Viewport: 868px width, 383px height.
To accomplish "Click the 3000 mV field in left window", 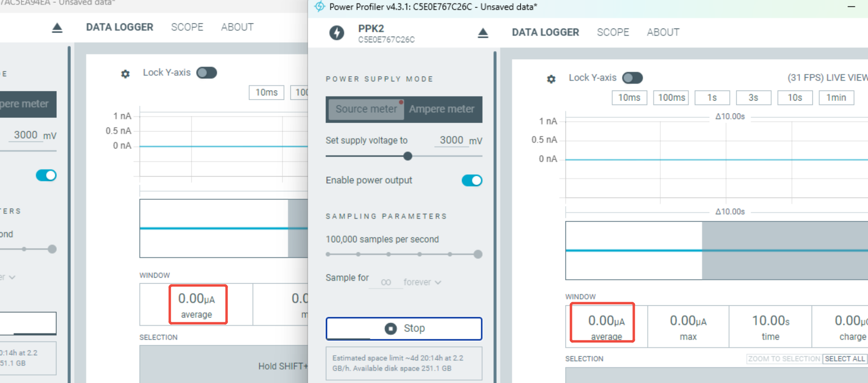I will click(x=25, y=135).
